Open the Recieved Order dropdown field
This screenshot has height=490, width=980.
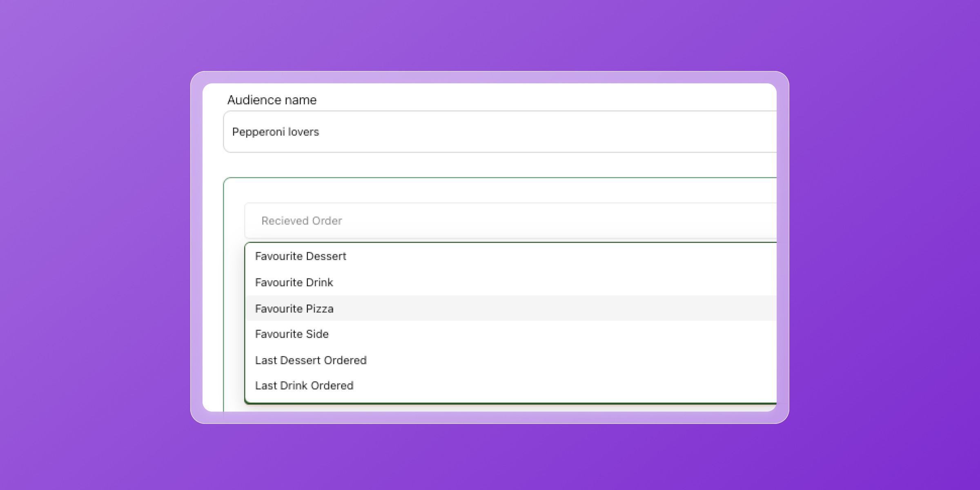click(x=510, y=220)
